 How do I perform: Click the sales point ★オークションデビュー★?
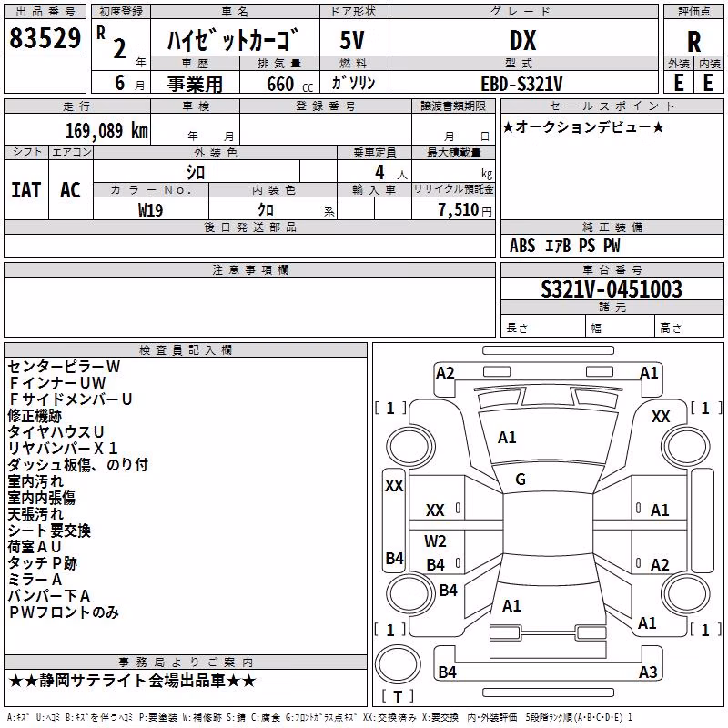[583, 126]
